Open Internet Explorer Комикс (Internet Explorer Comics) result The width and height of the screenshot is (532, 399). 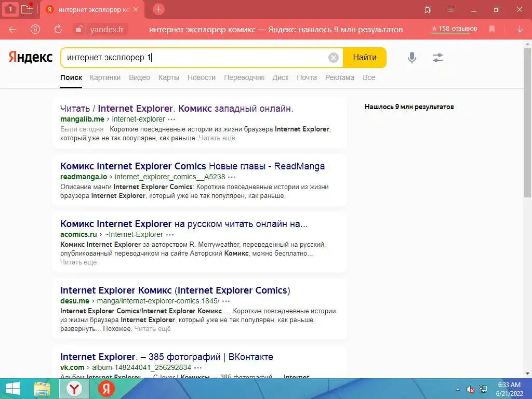click(x=175, y=290)
